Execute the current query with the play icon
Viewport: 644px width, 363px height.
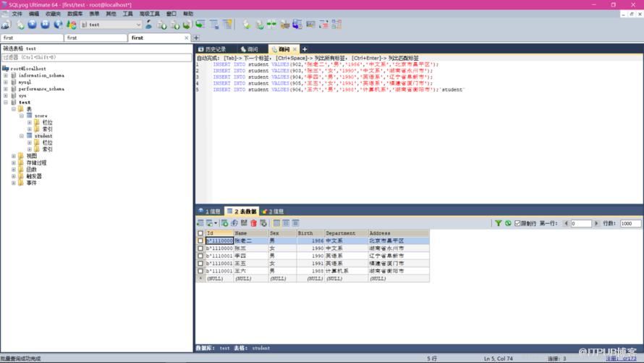[32, 25]
